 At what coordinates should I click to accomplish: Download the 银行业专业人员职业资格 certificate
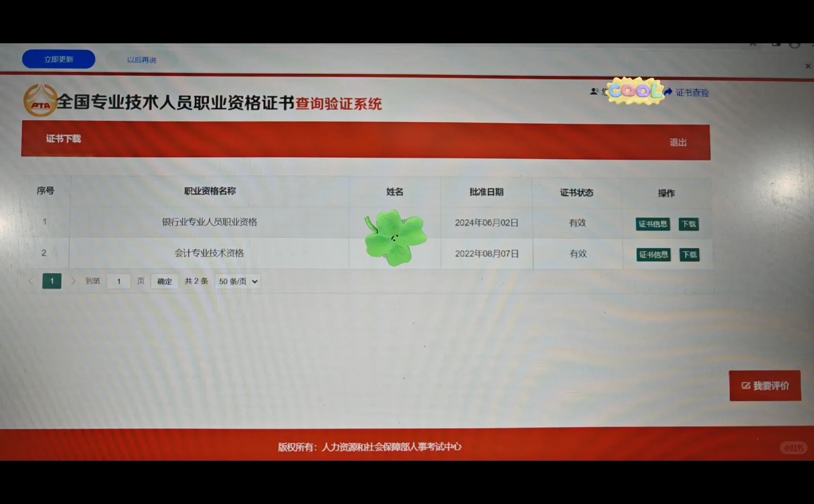pyautogui.click(x=689, y=224)
